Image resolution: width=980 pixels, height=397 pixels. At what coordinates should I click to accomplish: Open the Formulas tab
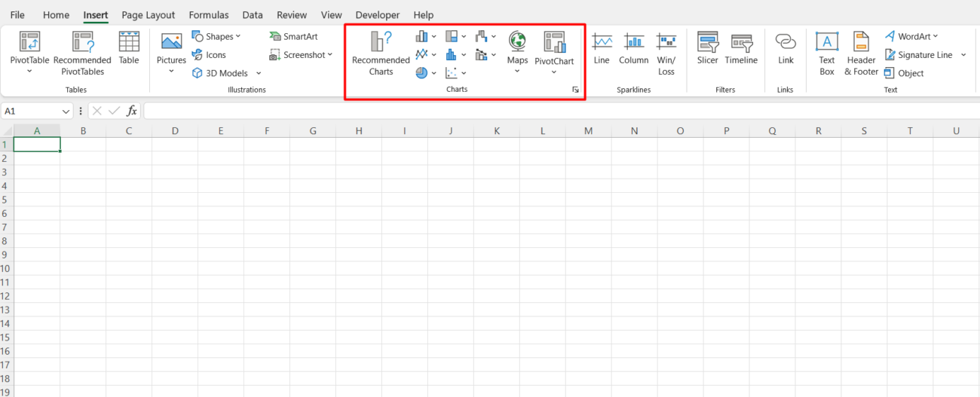coord(209,14)
